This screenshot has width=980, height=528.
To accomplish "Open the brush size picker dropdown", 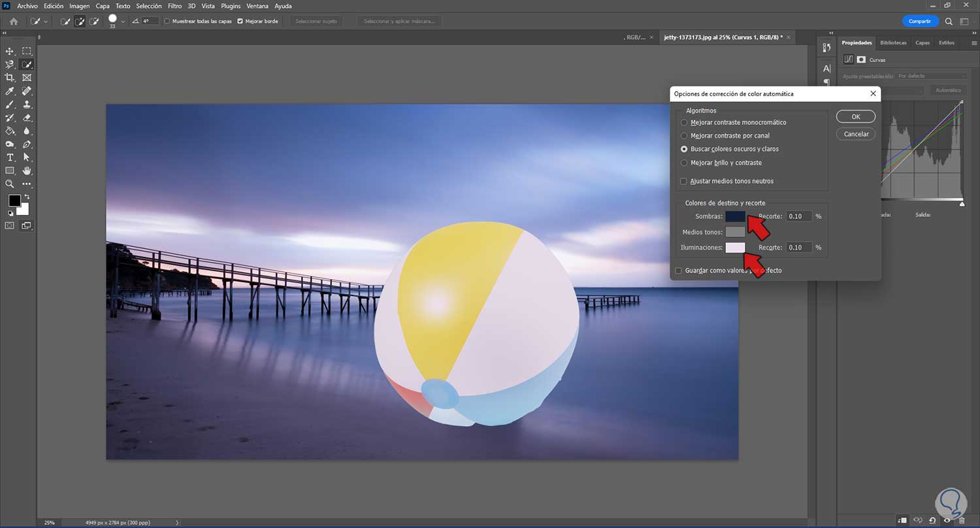I will [122, 21].
